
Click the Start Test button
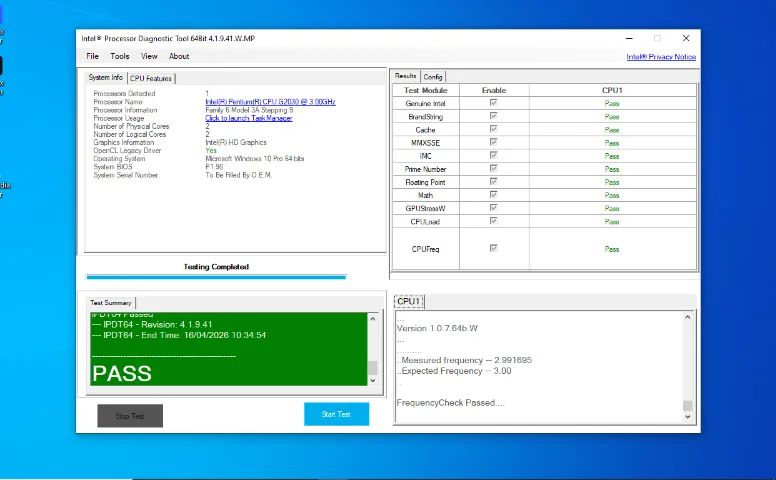(337, 414)
